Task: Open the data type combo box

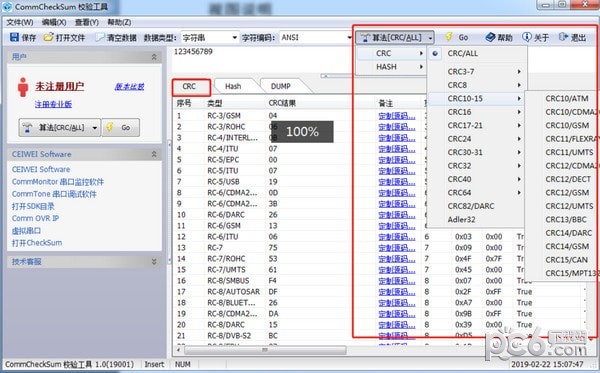Action: point(210,37)
